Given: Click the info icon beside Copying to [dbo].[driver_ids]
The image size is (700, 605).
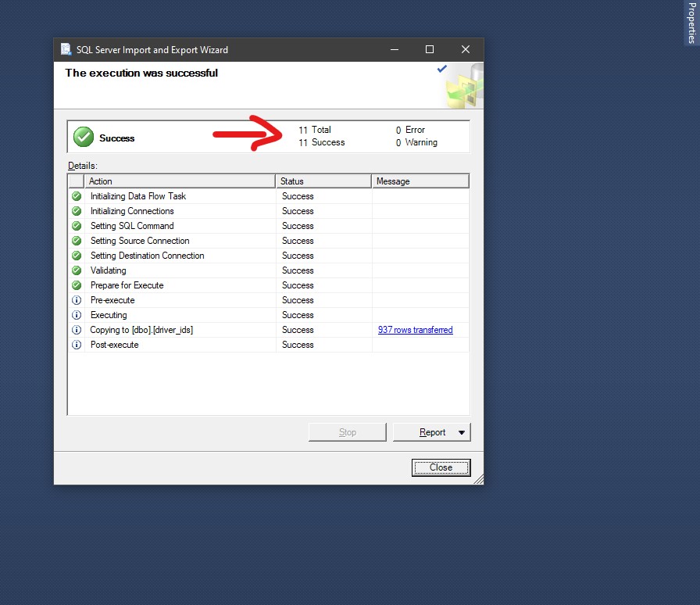Looking at the screenshot, I should coord(77,330).
